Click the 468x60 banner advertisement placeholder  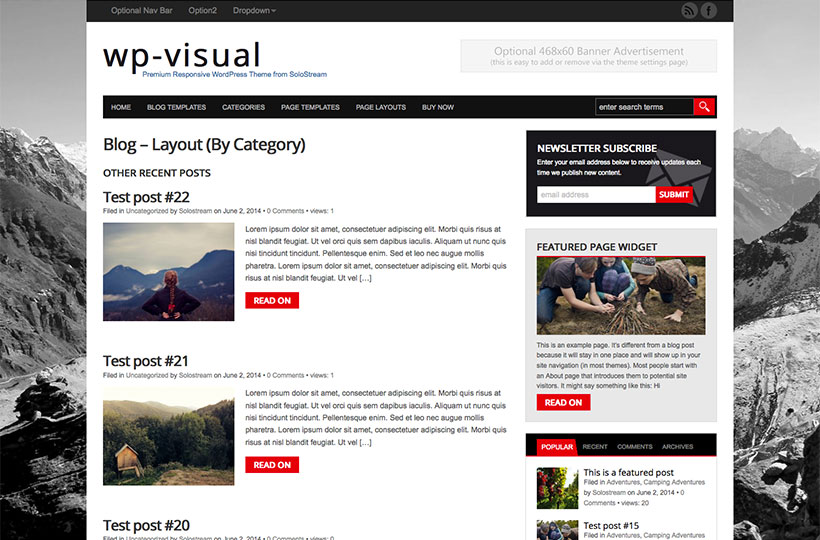click(x=588, y=56)
